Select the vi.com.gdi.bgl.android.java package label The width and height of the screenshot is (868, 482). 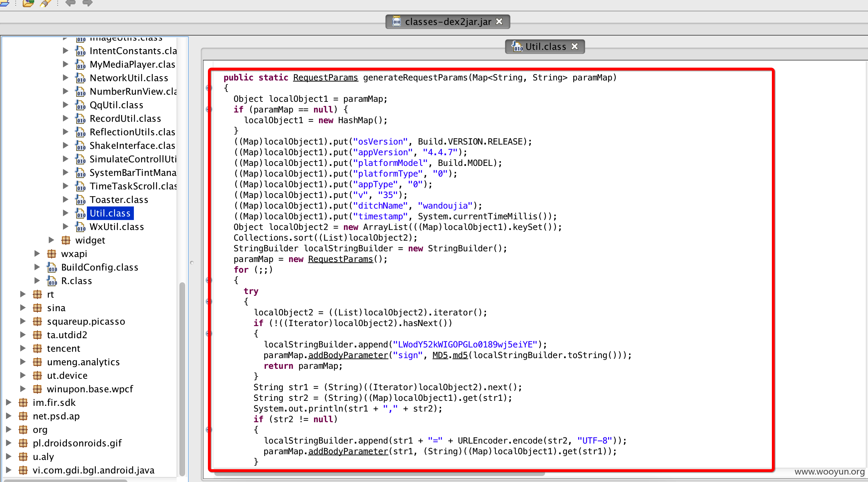pos(94,470)
